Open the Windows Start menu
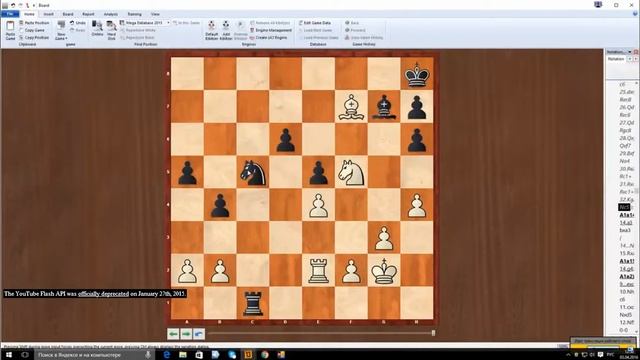The image size is (640, 360). point(9,355)
